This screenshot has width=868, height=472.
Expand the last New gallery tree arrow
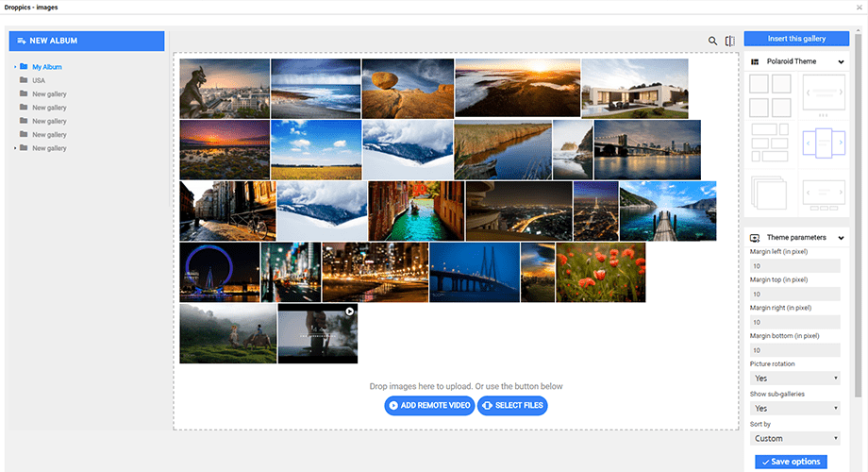pos(15,149)
